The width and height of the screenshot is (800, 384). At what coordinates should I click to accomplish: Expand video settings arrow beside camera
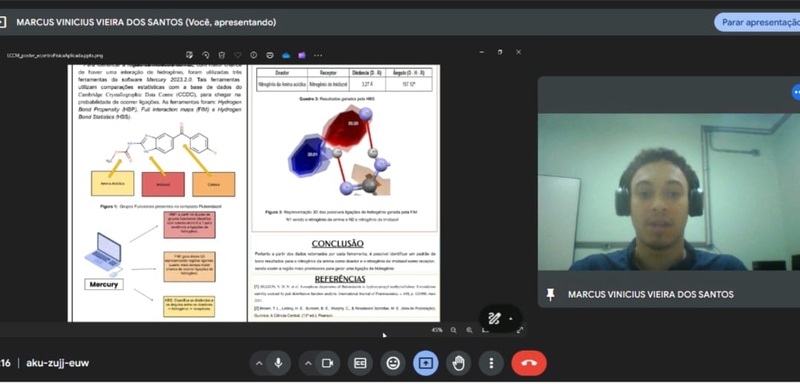[308, 363]
